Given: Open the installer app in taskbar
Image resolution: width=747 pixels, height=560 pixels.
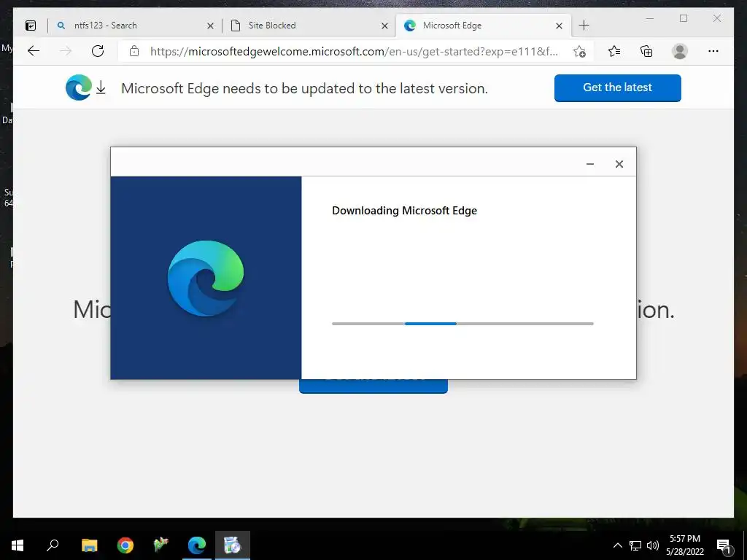Looking at the screenshot, I should click(x=233, y=545).
